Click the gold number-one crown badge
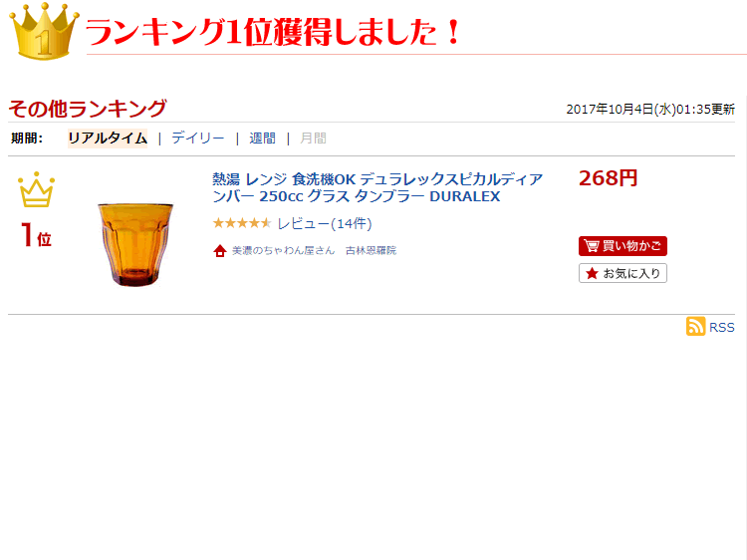The image size is (747, 560). pyautogui.click(x=44, y=32)
